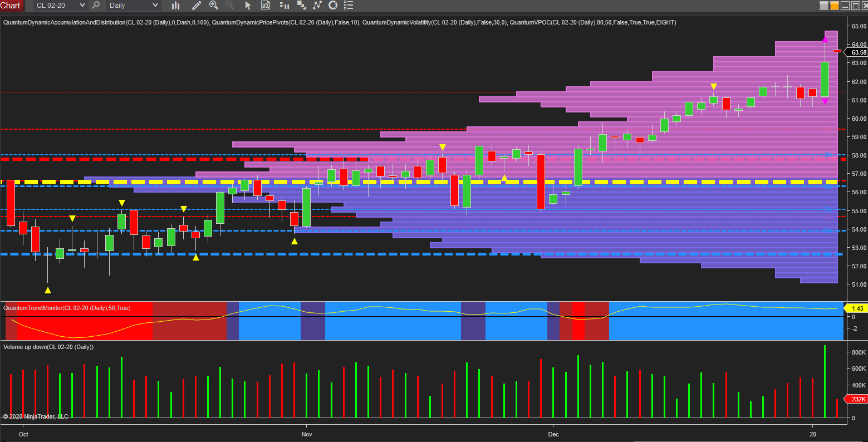
Task: Click the Dec date axis label
Action: tap(553, 434)
